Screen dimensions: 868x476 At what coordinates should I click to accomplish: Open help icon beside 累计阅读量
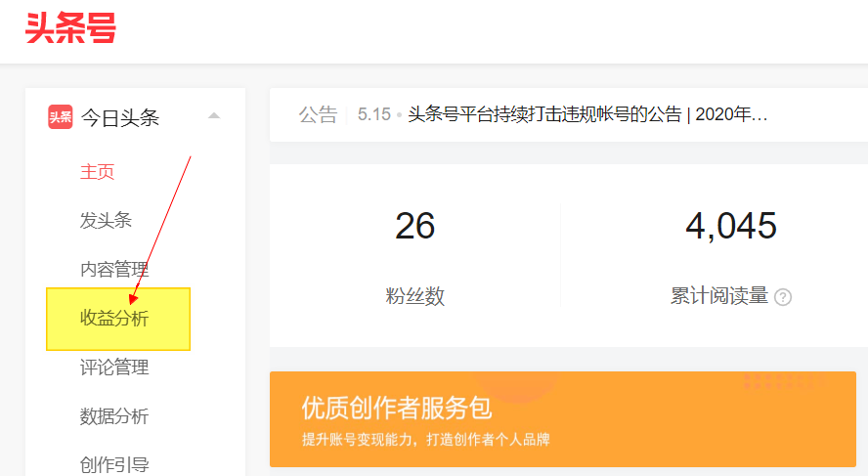click(x=783, y=297)
